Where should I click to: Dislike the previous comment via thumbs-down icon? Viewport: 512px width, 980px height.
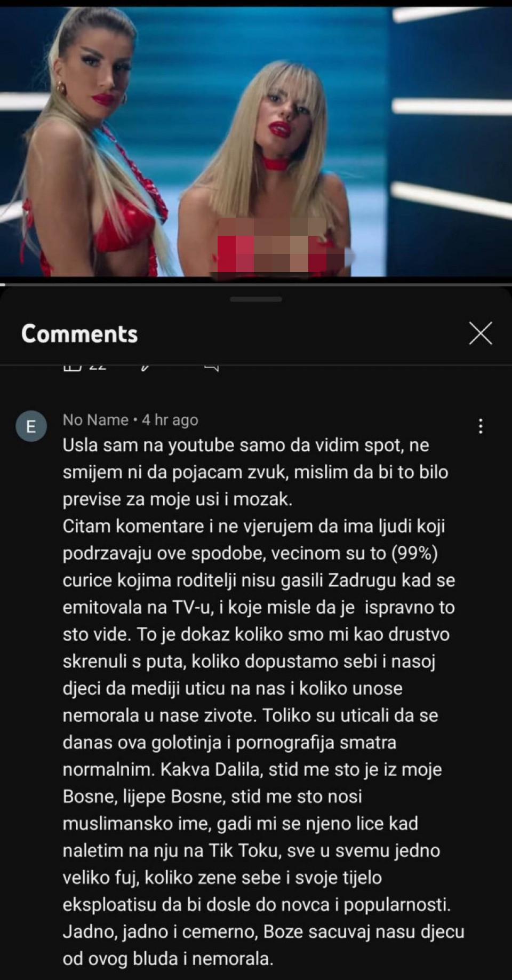(145, 367)
